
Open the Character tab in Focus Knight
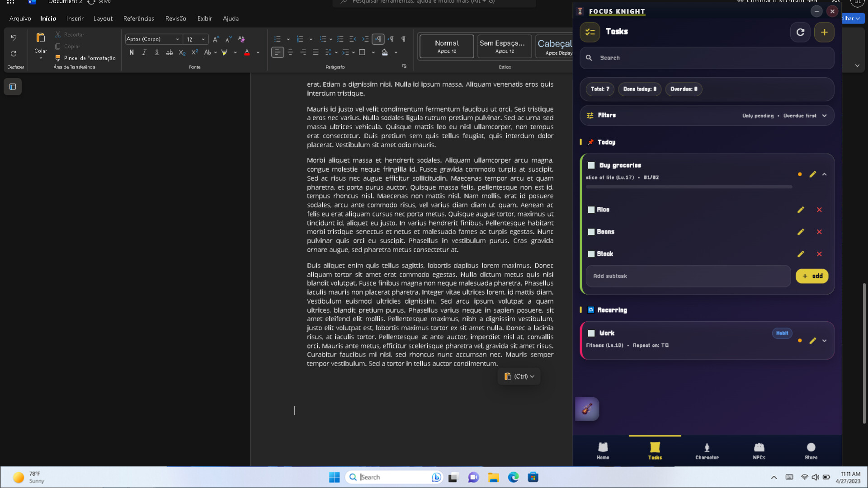tap(706, 450)
